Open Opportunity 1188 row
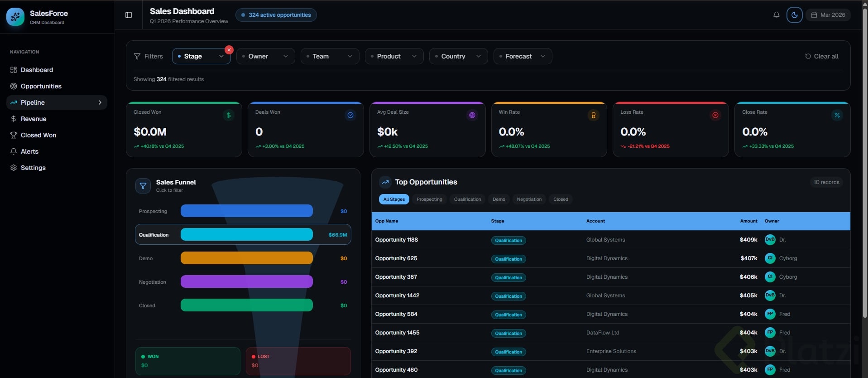The height and width of the screenshot is (378, 868). click(611, 240)
